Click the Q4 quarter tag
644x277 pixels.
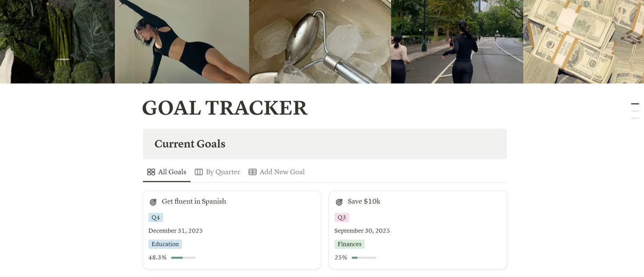156,217
